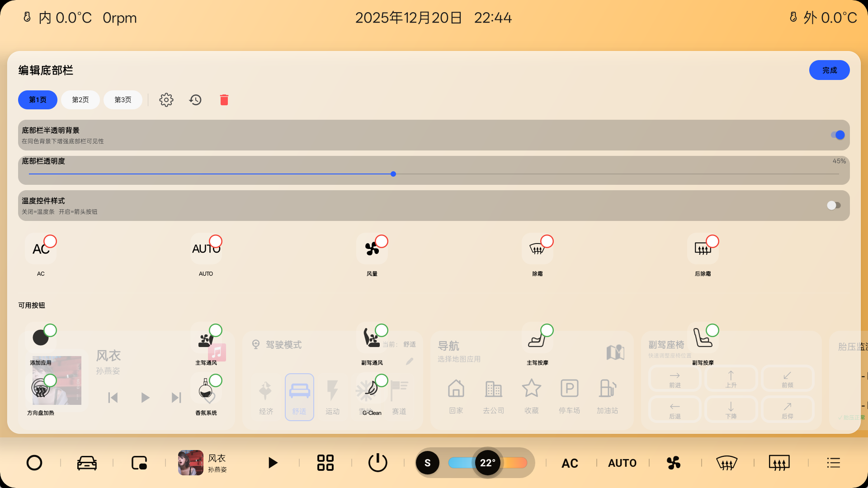Viewport: 868px width, 488px height.
Task: Open the list menu icon at bottom right
Action: [833, 463]
